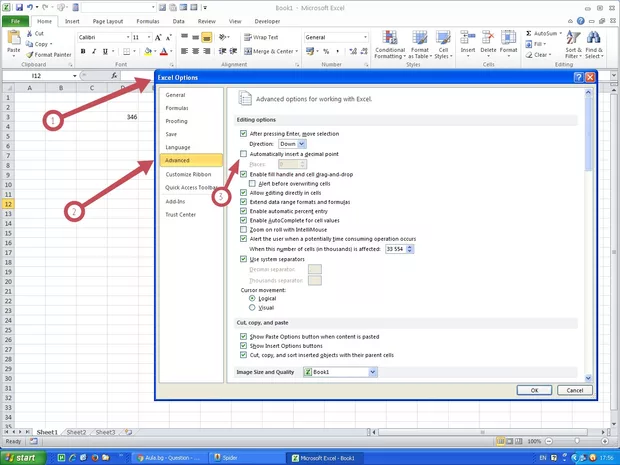Select Customize Ribbon in options sidebar

click(x=187, y=174)
